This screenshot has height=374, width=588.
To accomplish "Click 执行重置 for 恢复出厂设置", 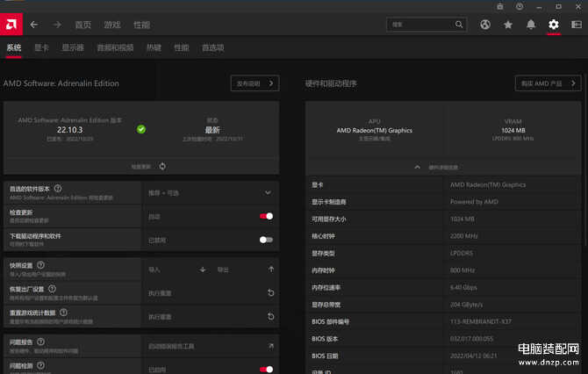I will (x=160, y=293).
